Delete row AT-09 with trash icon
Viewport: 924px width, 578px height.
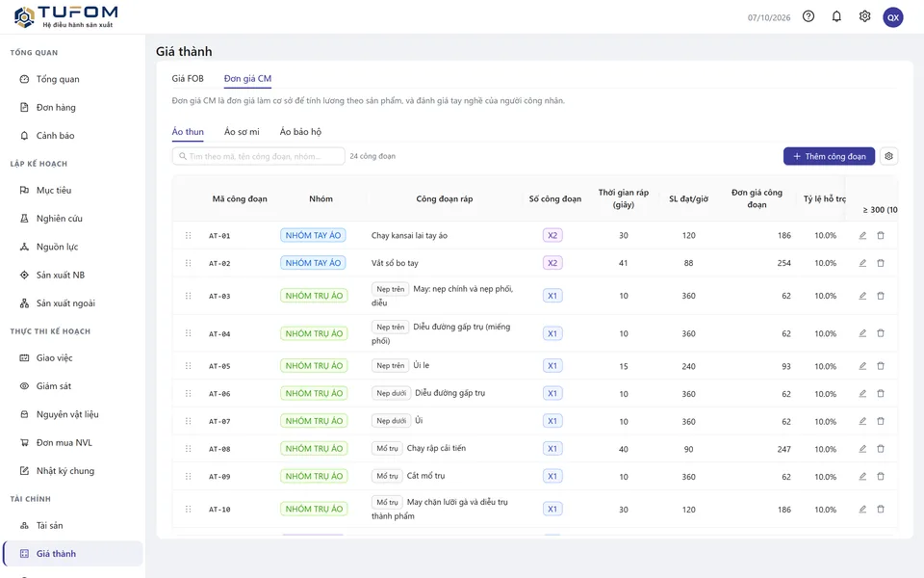click(x=881, y=476)
